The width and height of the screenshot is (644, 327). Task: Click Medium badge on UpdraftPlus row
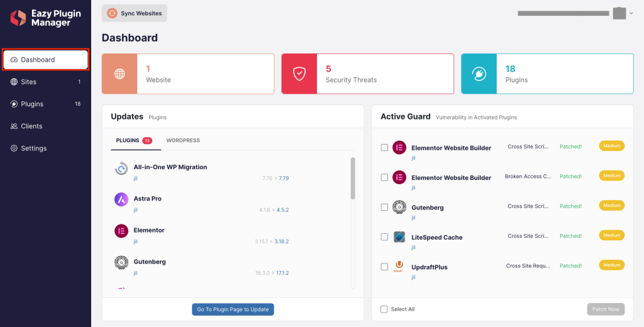[611, 265]
